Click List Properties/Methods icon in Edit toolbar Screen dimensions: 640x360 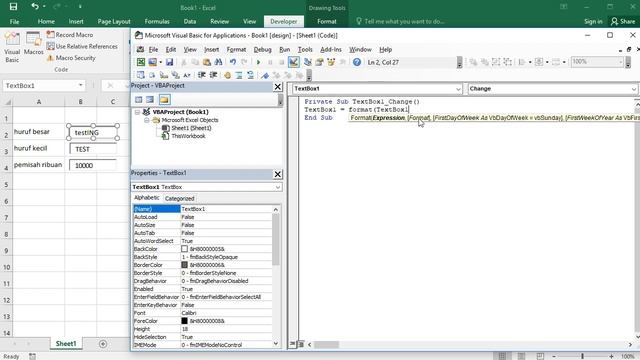[141, 75]
